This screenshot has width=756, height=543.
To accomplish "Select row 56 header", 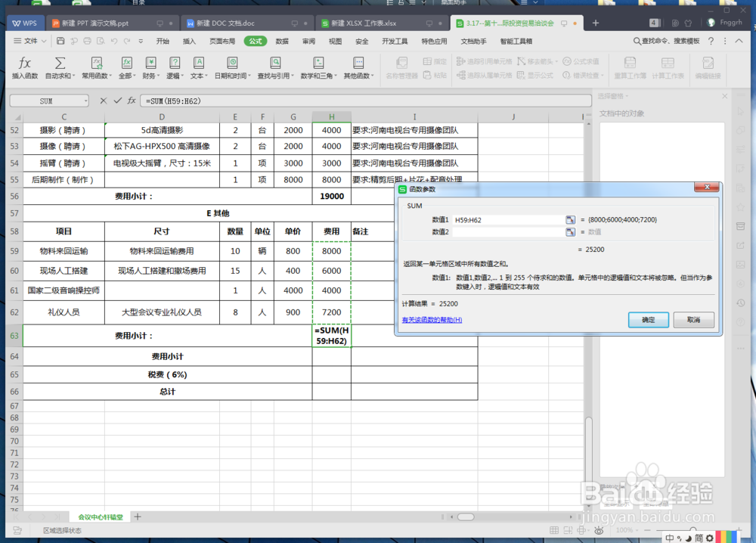I will [x=14, y=197].
